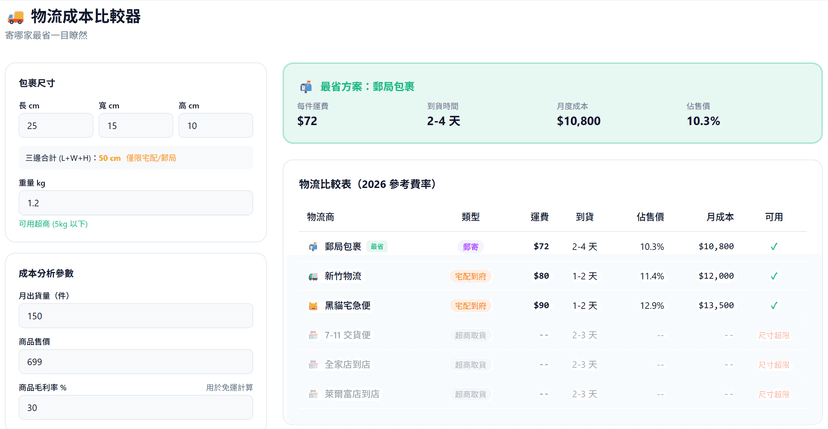Click the store icon beside 全家店到店
Image resolution: width=828 pixels, height=429 pixels.
(313, 365)
